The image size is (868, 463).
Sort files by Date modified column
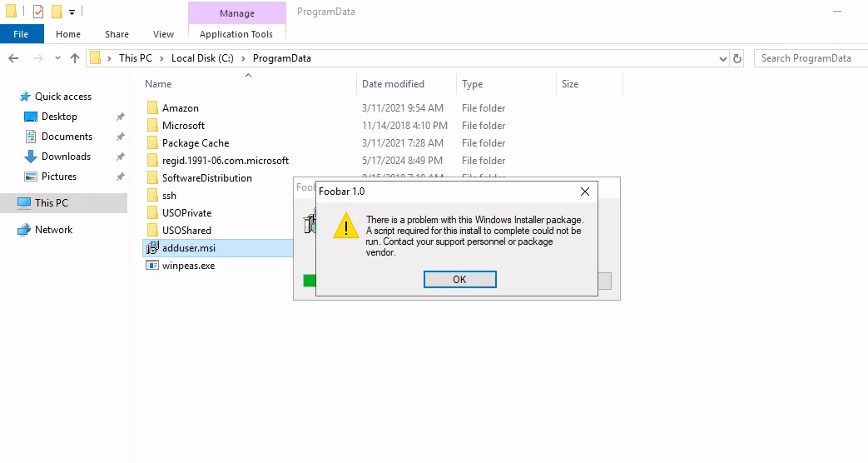(x=393, y=84)
